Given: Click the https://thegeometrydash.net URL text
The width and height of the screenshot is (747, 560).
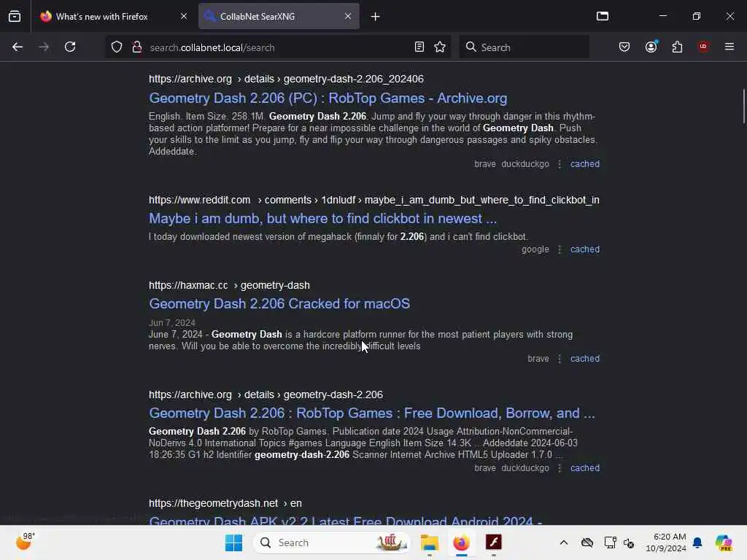Looking at the screenshot, I should point(214,503).
